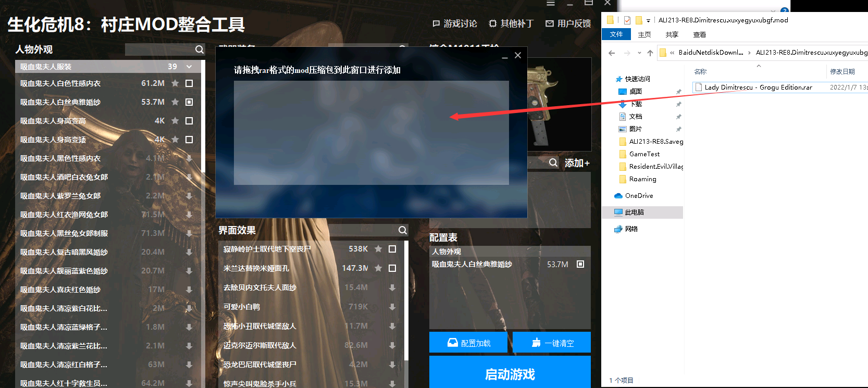Open hamburger menu in mod tool title bar
Viewport: 868px width, 388px height.
tap(550, 3)
